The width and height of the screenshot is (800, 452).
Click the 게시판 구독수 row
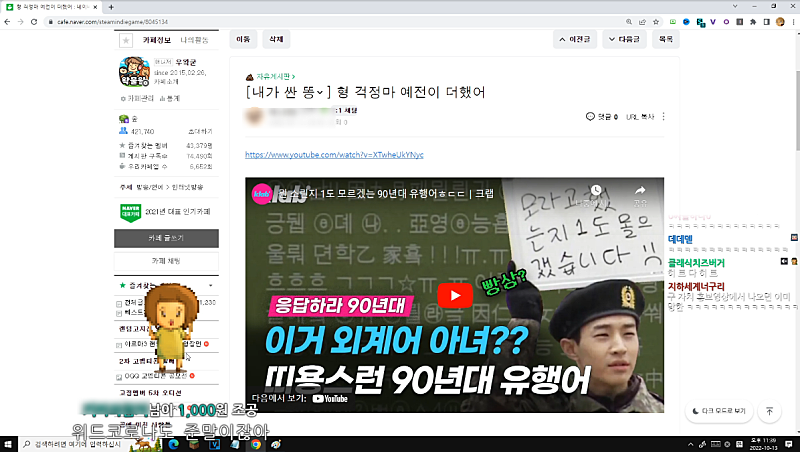pyautogui.click(x=166, y=156)
